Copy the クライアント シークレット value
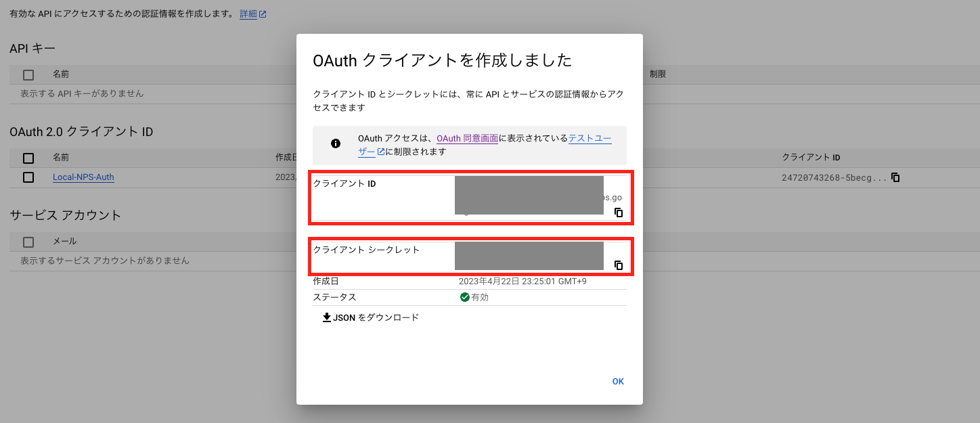The width and height of the screenshot is (980, 423). [618, 265]
